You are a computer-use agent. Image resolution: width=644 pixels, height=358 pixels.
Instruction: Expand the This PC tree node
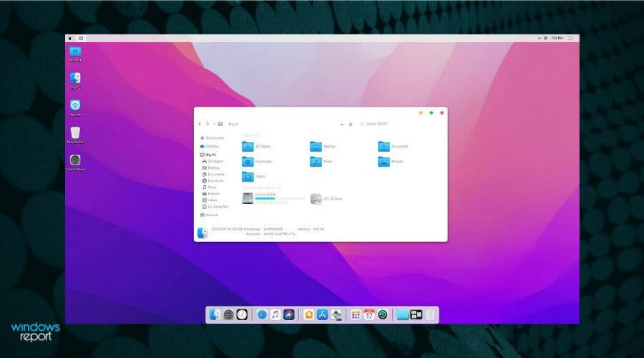(202, 155)
